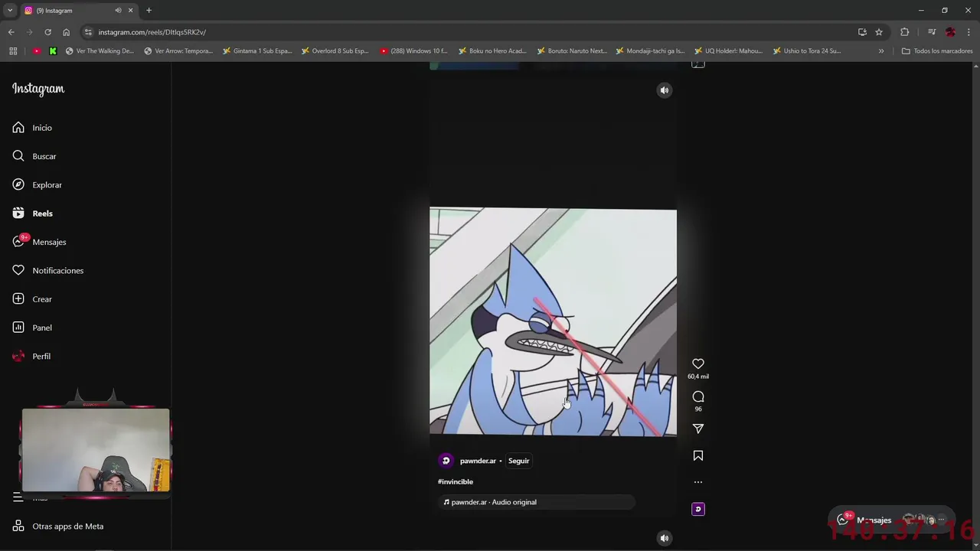980x551 pixels.
Task: Like the reel with the heart icon
Action: [x=698, y=364]
